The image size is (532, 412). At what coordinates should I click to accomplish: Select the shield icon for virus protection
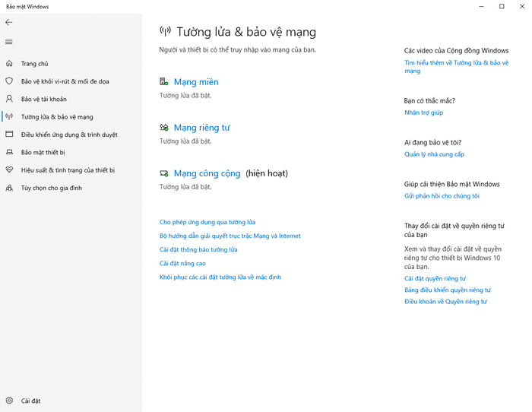tap(9, 81)
